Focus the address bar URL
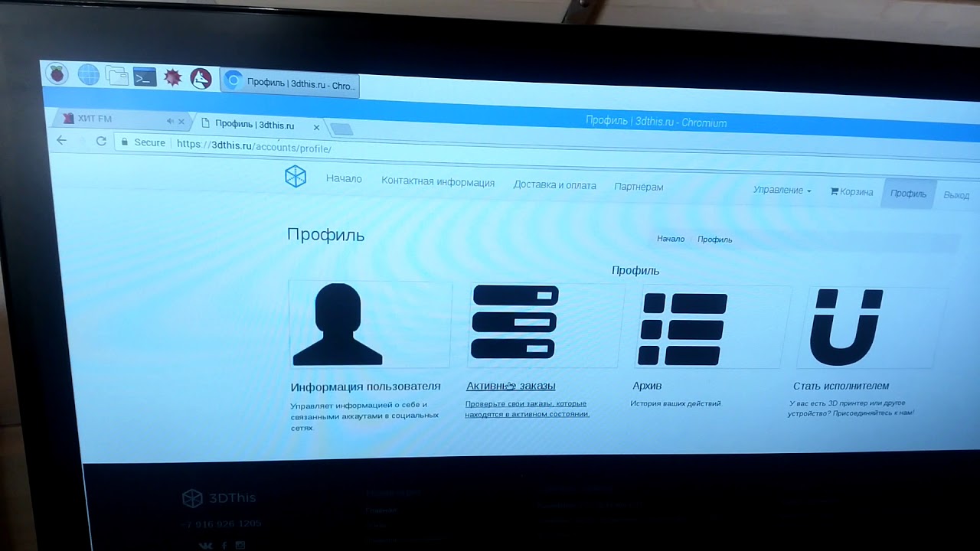Viewport: 980px width, 551px height. pos(254,146)
